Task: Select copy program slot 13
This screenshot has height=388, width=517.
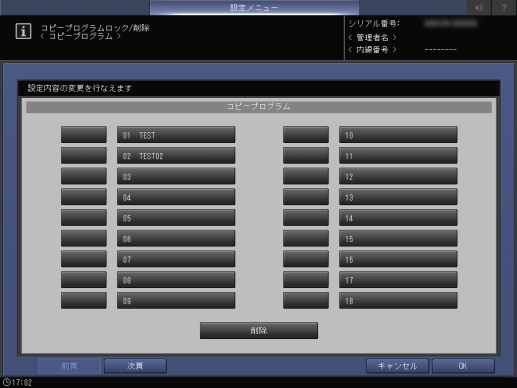Action: point(398,197)
